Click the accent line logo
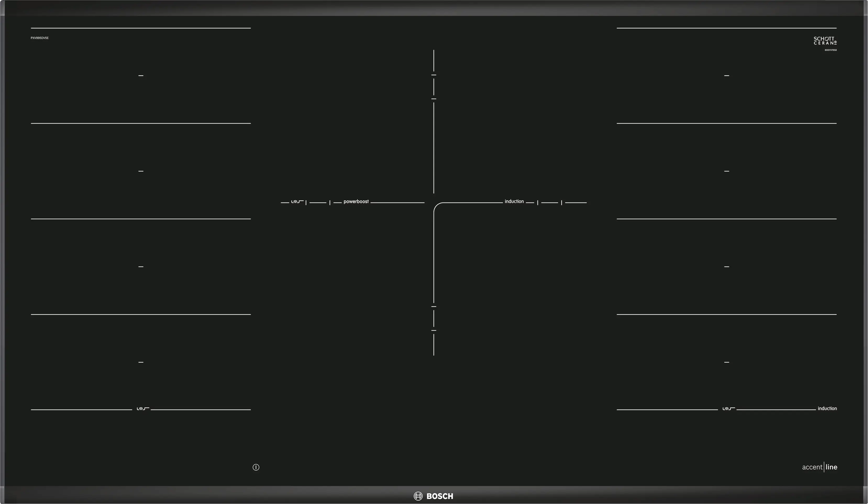This screenshot has height=504, width=868. tap(820, 467)
